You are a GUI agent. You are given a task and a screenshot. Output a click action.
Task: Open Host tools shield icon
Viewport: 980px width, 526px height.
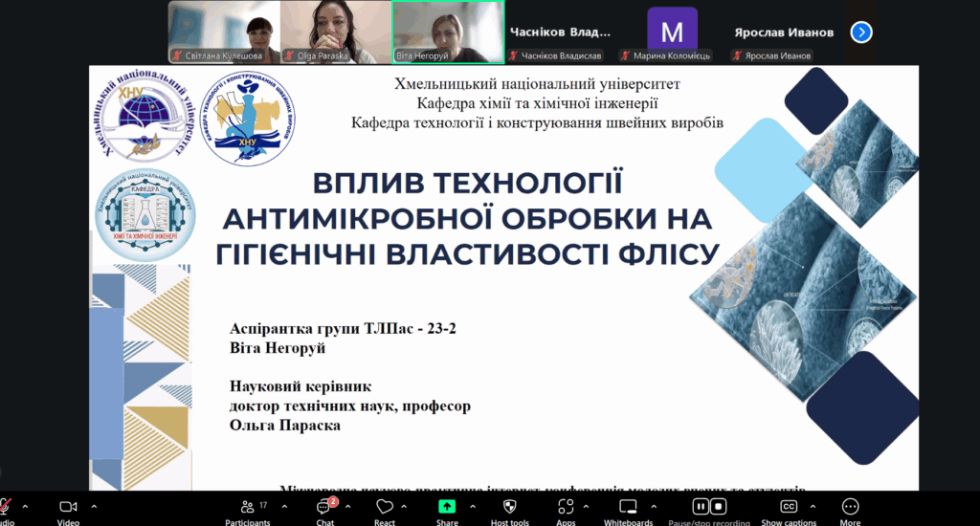(x=509, y=507)
